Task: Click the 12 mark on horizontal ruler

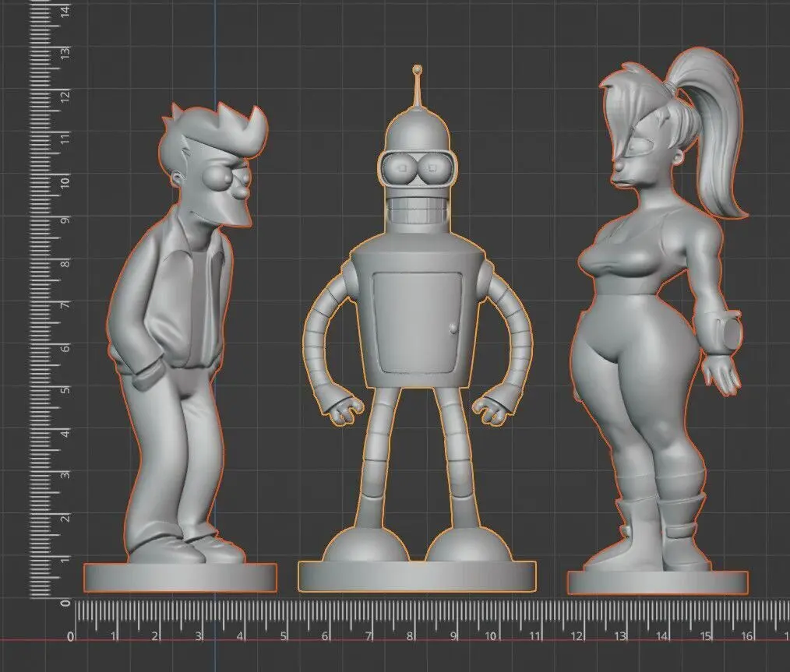Action: pyautogui.click(x=577, y=637)
